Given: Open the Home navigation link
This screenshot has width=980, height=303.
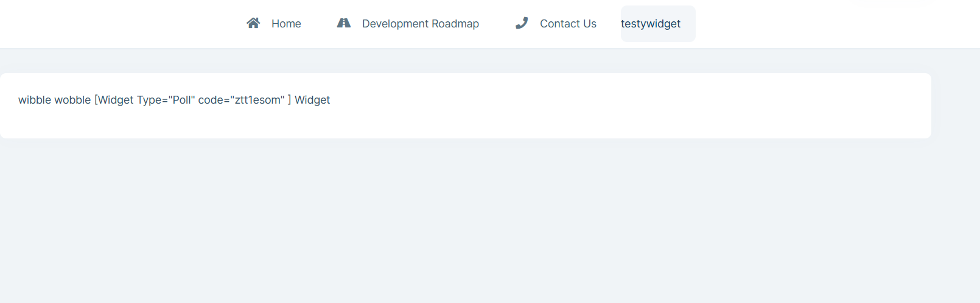Looking at the screenshot, I should pyautogui.click(x=286, y=24).
